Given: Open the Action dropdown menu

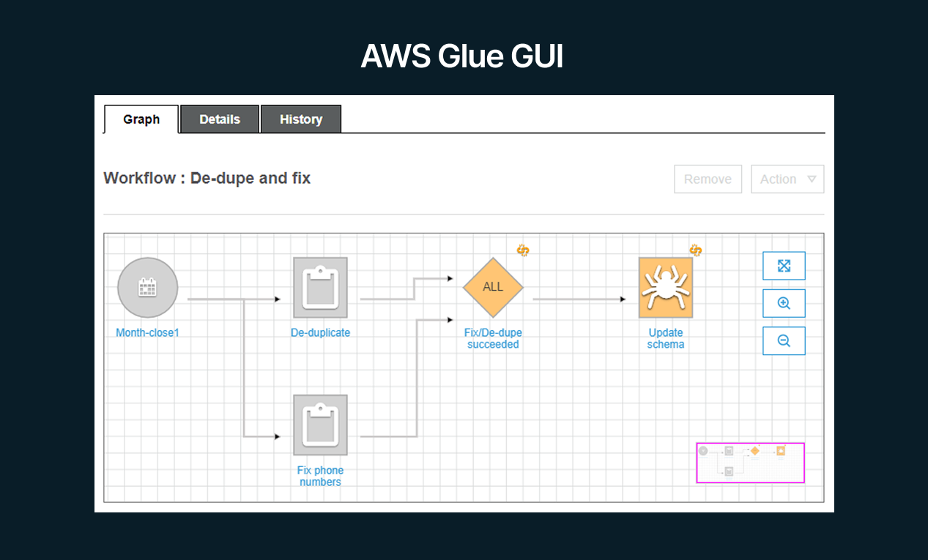Looking at the screenshot, I should [x=787, y=179].
